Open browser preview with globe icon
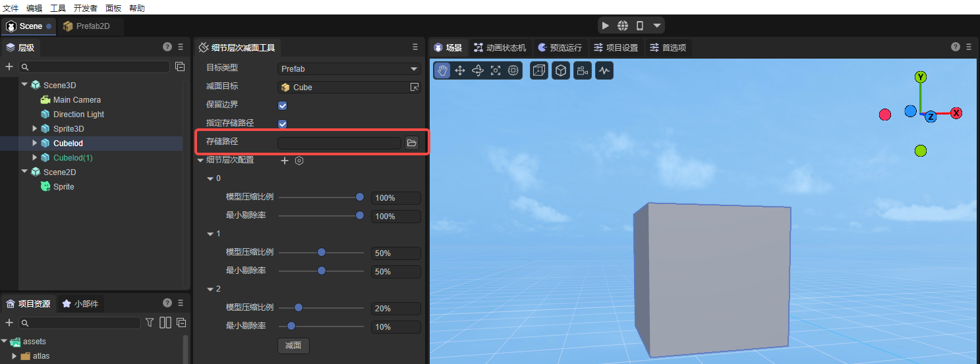980x364 pixels. coord(623,26)
